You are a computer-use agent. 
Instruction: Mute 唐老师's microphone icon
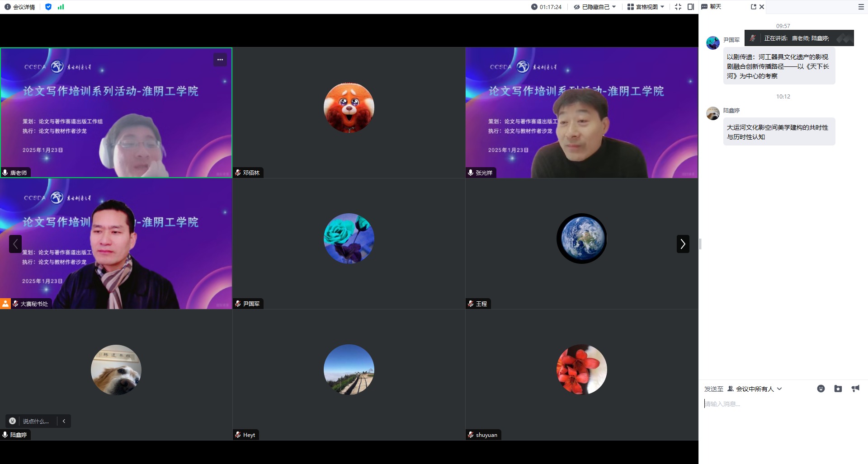coord(5,173)
